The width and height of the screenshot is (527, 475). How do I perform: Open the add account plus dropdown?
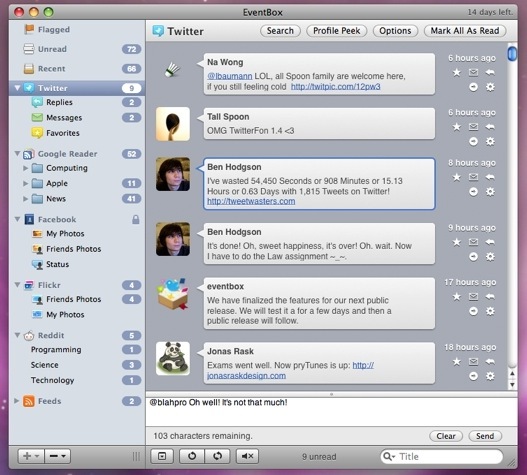pos(31,456)
